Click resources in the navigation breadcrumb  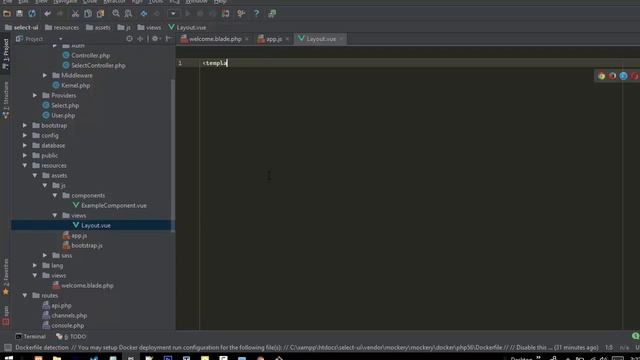62,27
